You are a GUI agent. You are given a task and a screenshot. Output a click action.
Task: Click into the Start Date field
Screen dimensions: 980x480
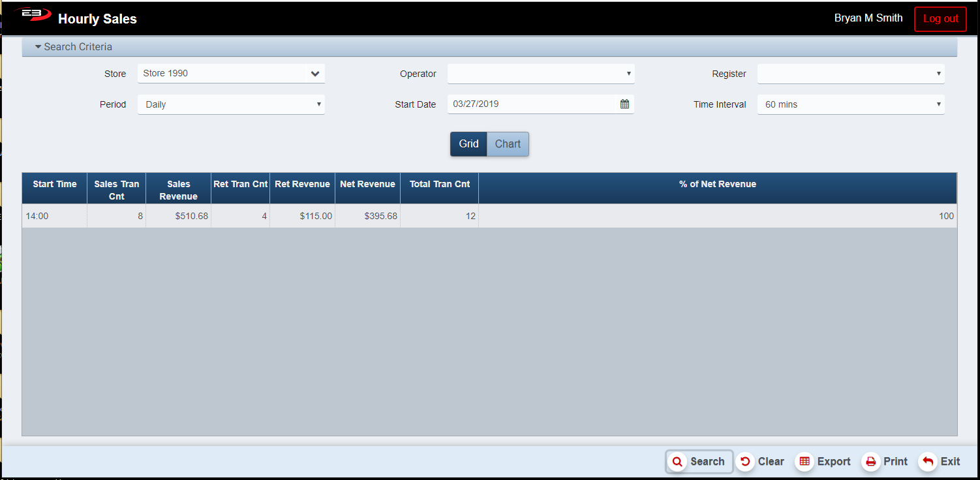click(528, 104)
